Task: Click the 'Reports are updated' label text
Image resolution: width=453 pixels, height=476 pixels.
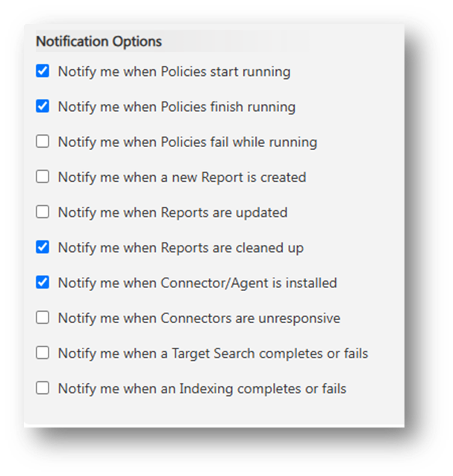Action: [x=172, y=212]
